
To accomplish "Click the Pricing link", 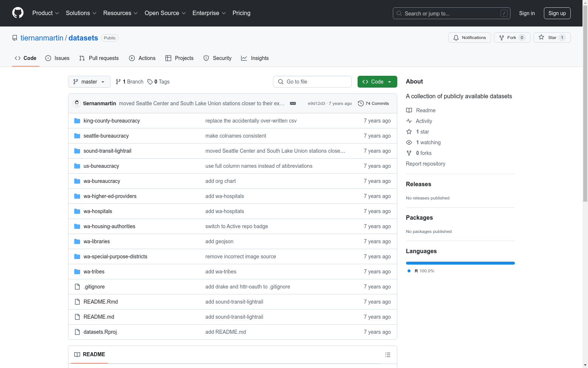I will (241, 13).
